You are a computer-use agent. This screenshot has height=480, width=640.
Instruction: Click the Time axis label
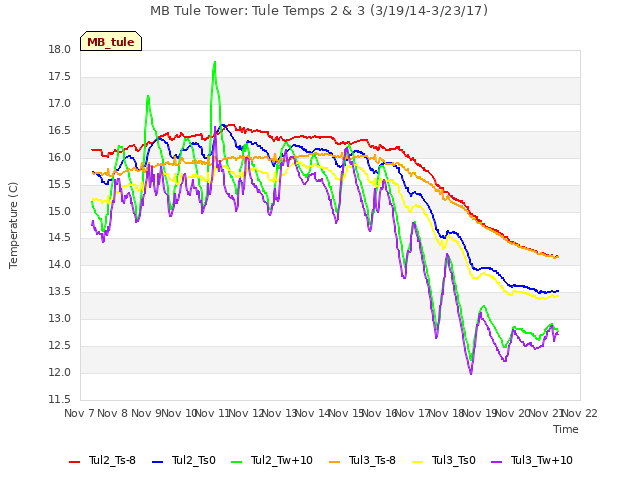[566, 429]
